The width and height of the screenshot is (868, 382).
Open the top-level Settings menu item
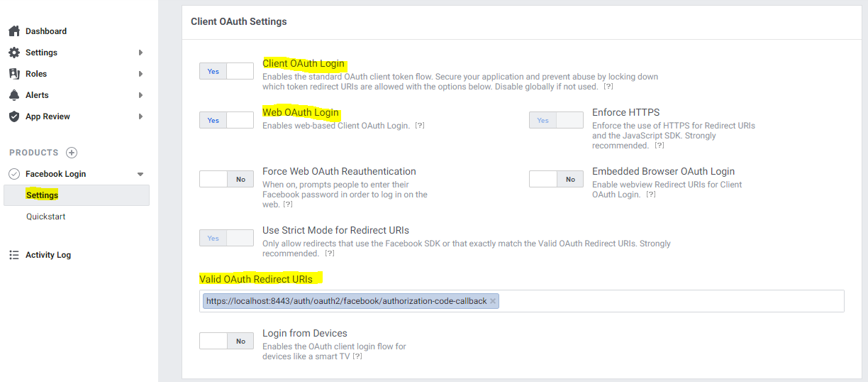pyautogui.click(x=41, y=53)
